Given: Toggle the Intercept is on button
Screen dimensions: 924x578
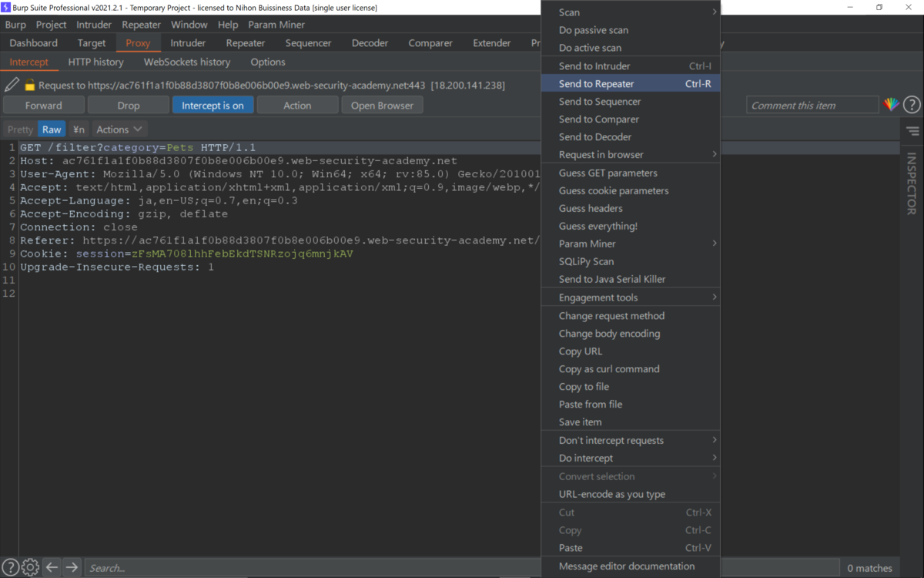Looking at the screenshot, I should 213,105.
